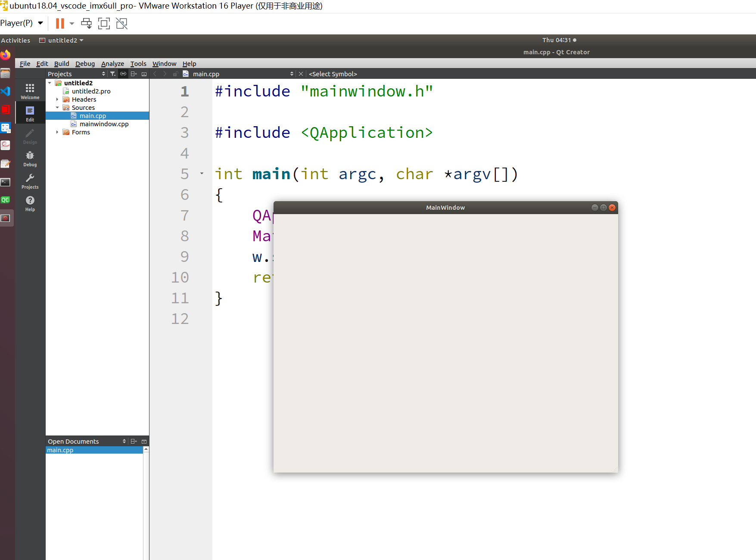Close the Open Documents panel
This screenshot has width=756, height=560.
pos(144,441)
